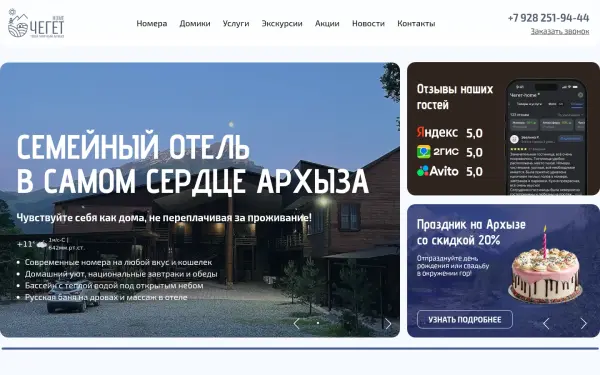
Task: Click the Яндекс 5,0 rating value
Action: point(474,133)
